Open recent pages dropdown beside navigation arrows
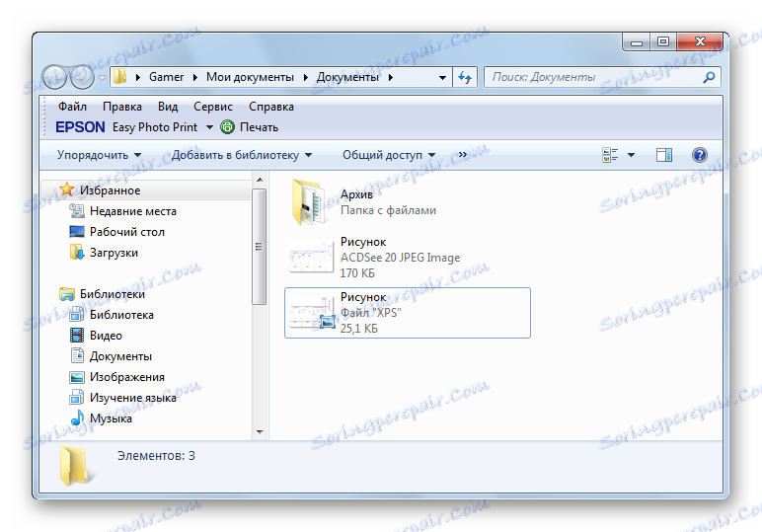This screenshot has height=532, width=762. (102, 77)
